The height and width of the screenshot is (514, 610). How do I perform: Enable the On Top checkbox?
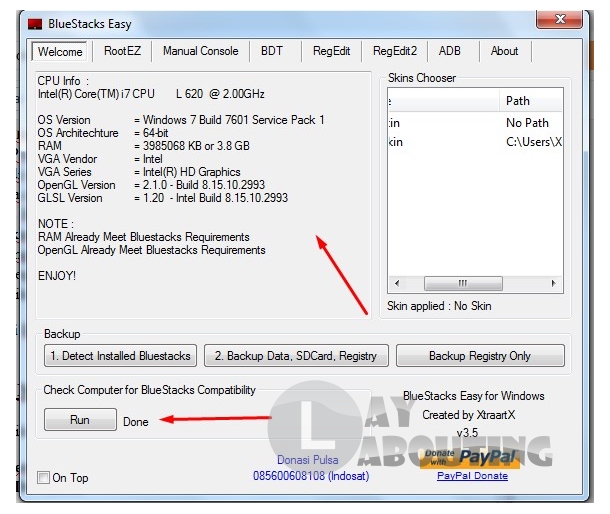point(43,477)
